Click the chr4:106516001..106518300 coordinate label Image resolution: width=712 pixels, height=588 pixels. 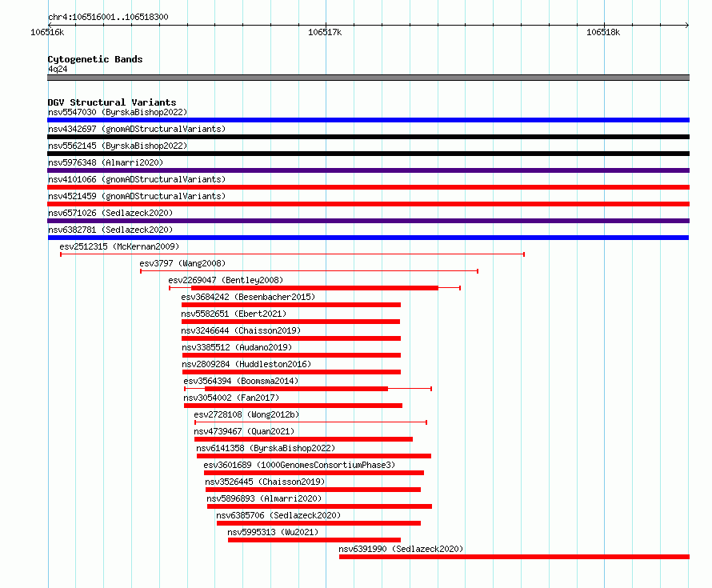[x=108, y=17]
